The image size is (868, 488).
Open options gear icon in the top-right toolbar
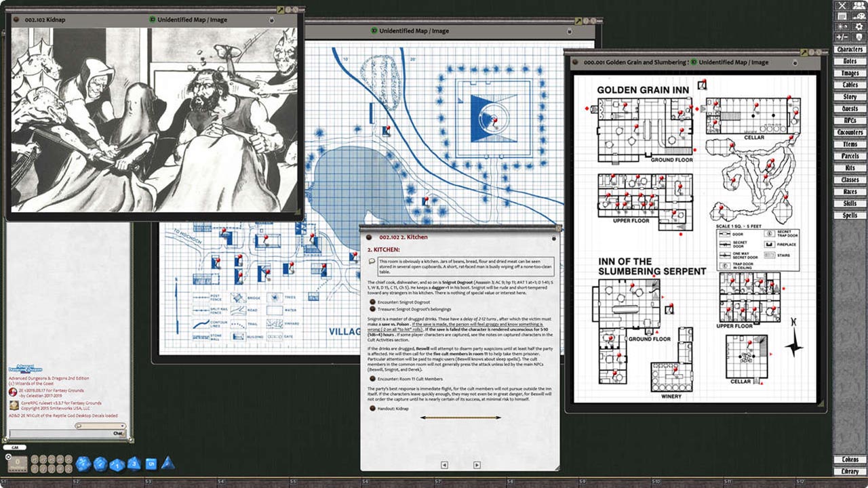coord(859,26)
